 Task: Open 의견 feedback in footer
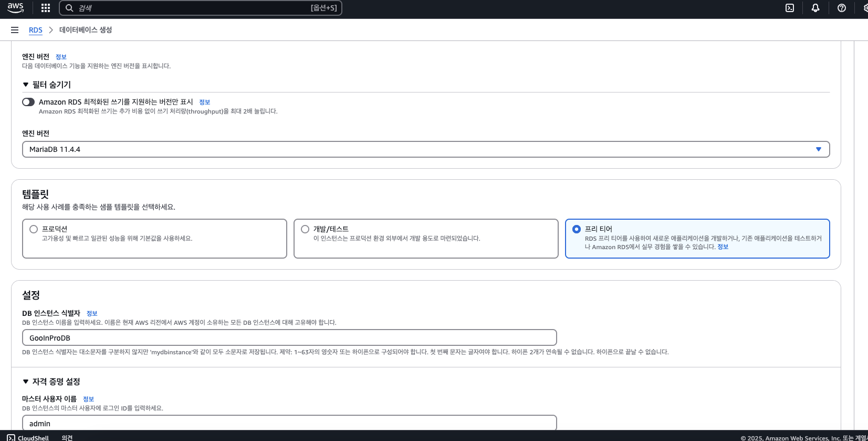click(67, 438)
